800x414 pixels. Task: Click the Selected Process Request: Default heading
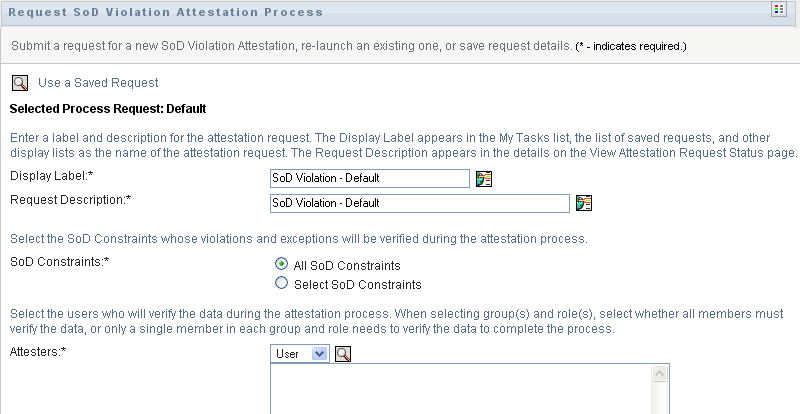108,108
